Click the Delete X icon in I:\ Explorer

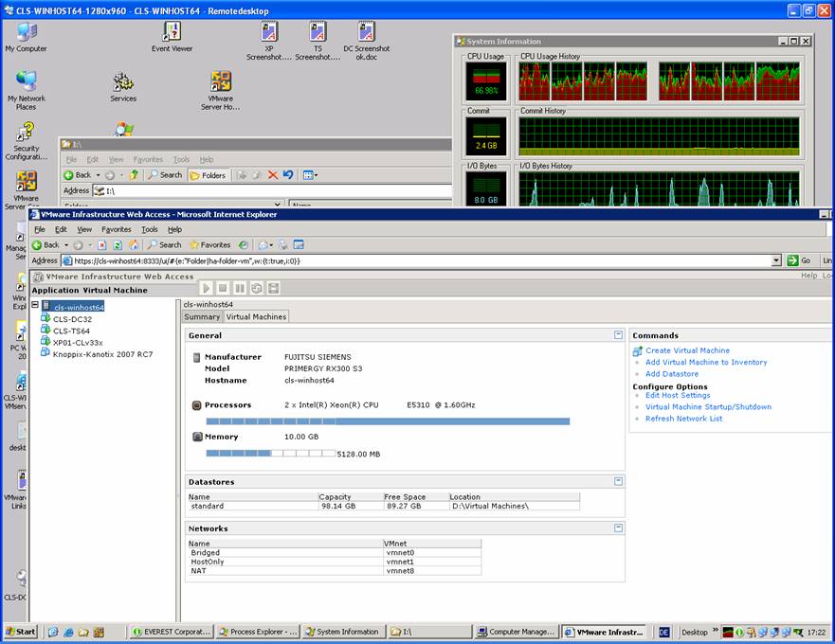click(x=273, y=174)
